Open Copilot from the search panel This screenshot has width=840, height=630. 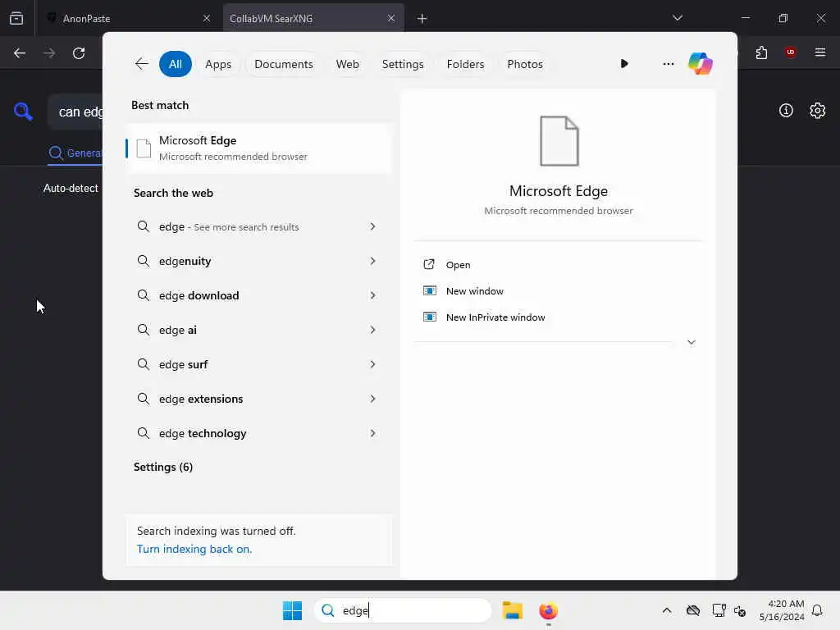(701, 64)
